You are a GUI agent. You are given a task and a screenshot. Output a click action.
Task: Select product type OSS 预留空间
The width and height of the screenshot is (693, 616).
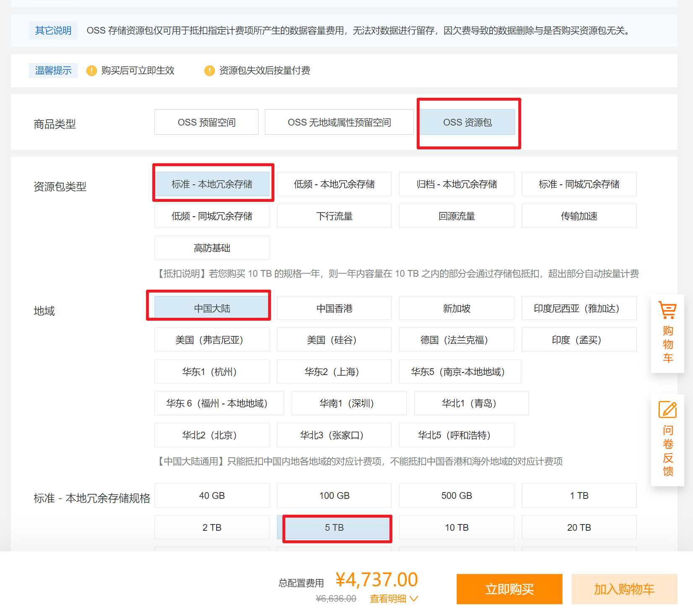[x=207, y=122]
